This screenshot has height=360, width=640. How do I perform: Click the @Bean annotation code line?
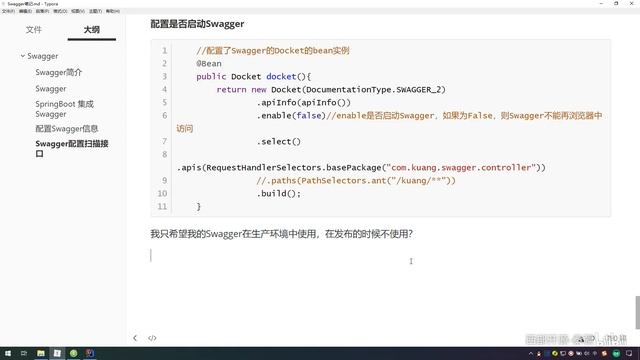click(209, 64)
